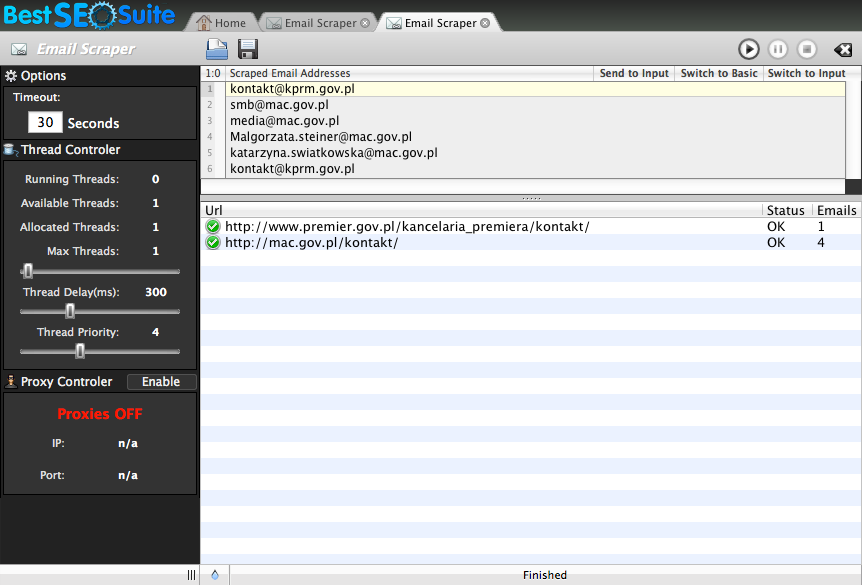Pause the scraper with the pause button
The height and width of the screenshot is (585, 862).
click(777, 49)
